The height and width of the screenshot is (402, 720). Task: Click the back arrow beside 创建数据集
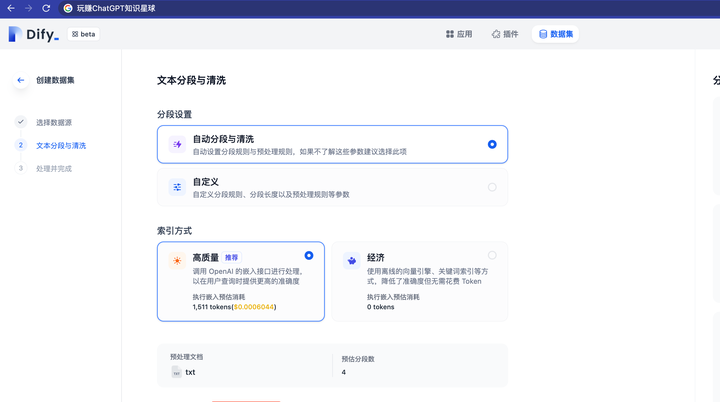point(21,80)
